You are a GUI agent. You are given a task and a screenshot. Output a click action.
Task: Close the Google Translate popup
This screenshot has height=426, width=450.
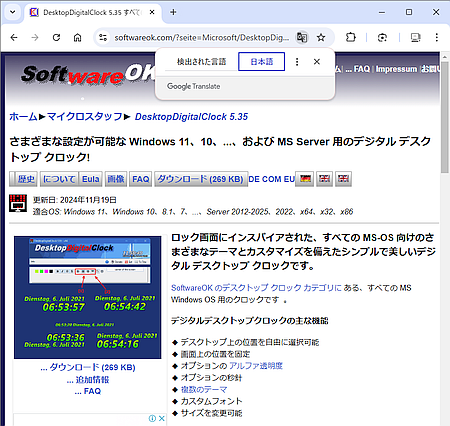(x=317, y=62)
